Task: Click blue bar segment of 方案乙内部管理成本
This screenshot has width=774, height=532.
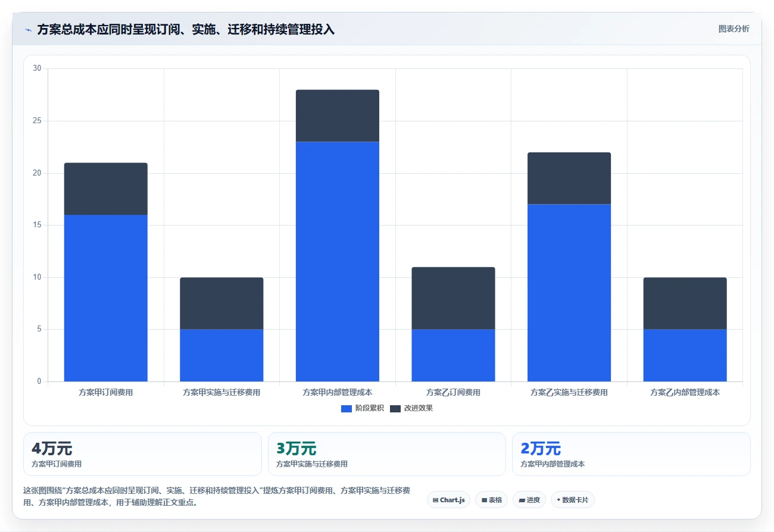Action: coord(685,355)
